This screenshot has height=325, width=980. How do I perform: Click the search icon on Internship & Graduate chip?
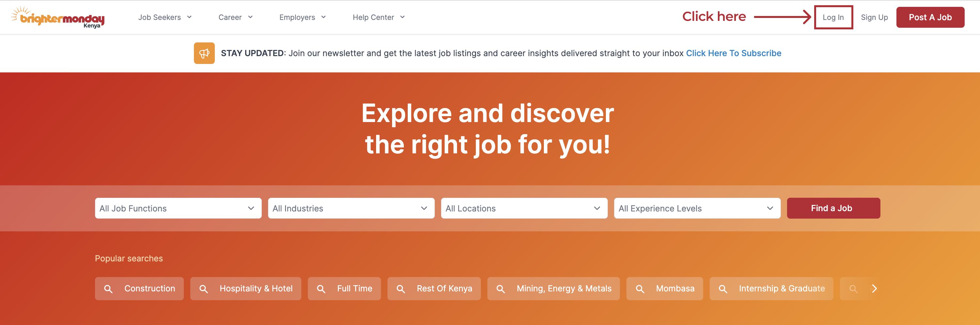pos(723,289)
